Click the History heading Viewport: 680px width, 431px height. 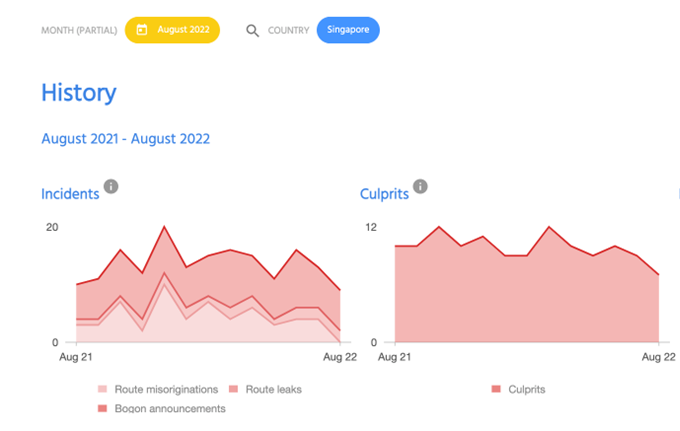(79, 93)
